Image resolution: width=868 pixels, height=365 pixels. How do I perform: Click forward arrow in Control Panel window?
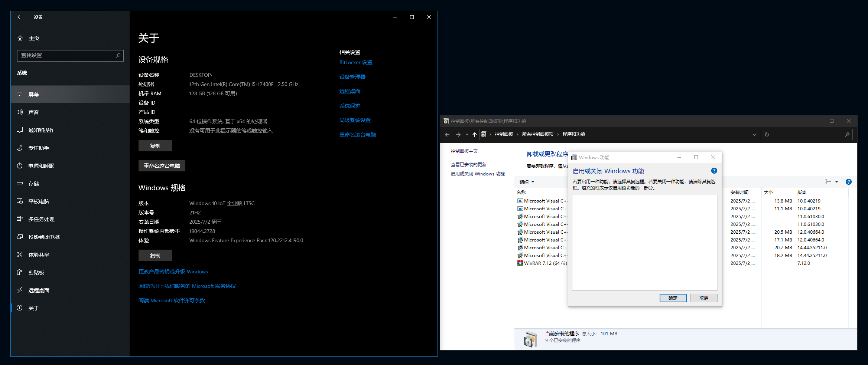point(458,134)
